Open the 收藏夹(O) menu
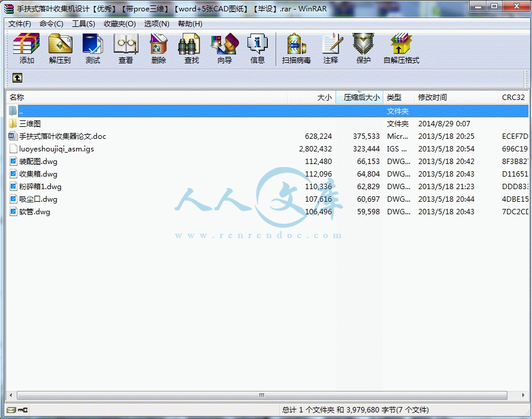Image resolution: width=532 pixels, height=419 pixels. click(120, 24)
